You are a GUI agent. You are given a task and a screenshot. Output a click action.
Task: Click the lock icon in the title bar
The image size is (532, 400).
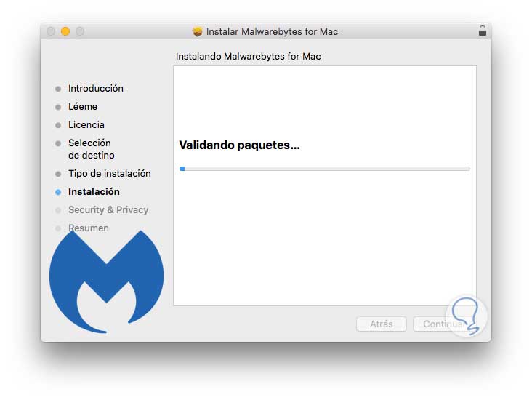482,31
